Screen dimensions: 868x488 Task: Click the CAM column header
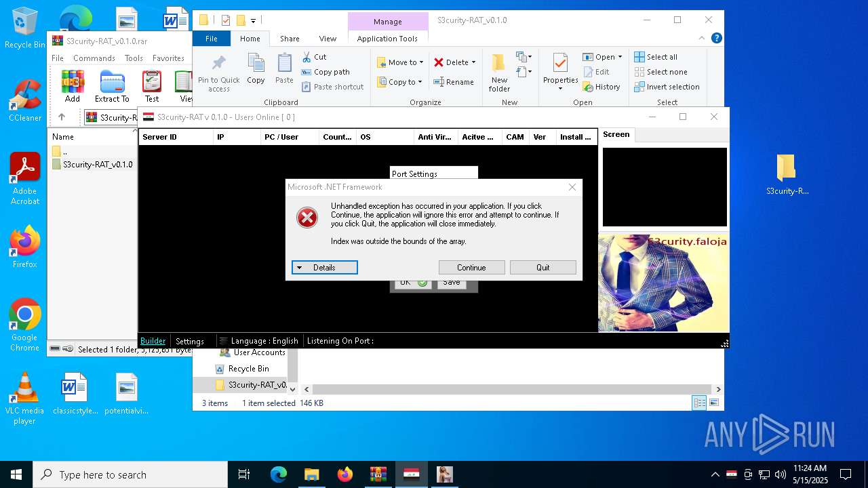515,137
